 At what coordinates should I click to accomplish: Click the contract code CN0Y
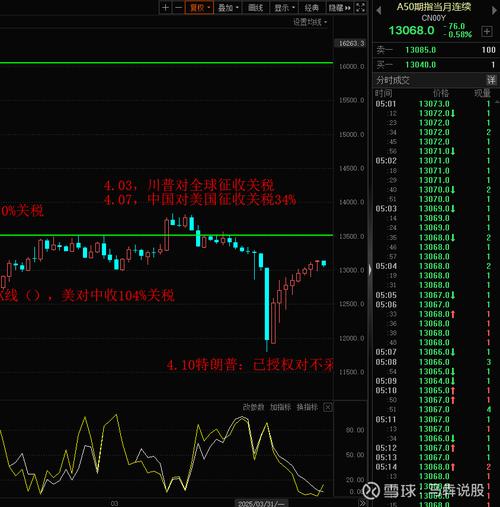coord(433,18)
